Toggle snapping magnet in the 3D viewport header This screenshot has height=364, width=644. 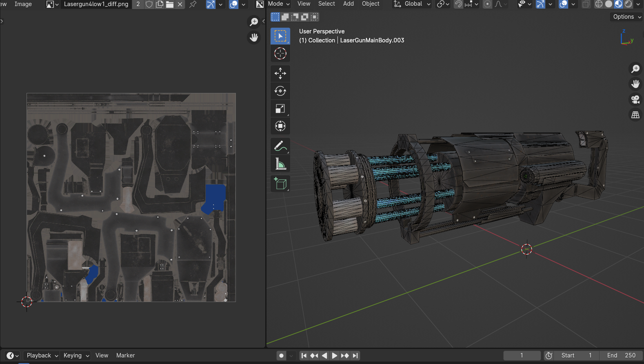click(458, 4)
